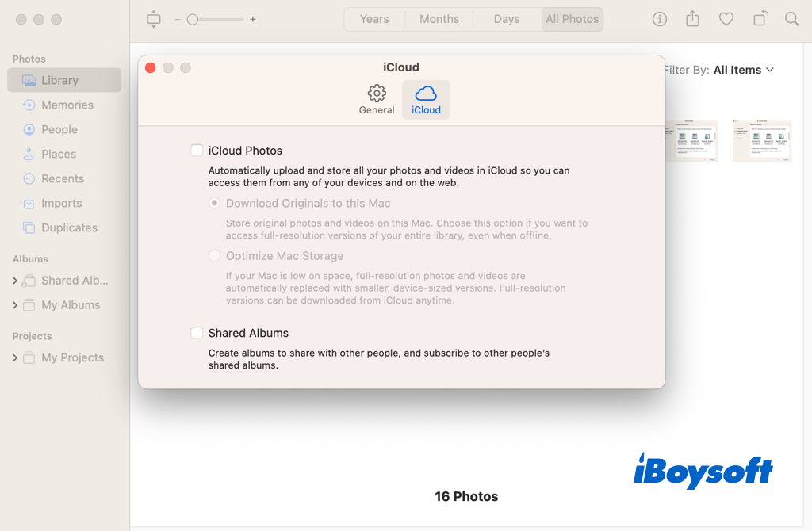Expand the Shared Albums tree item
The image size is (812, 531).
(15, 281)
